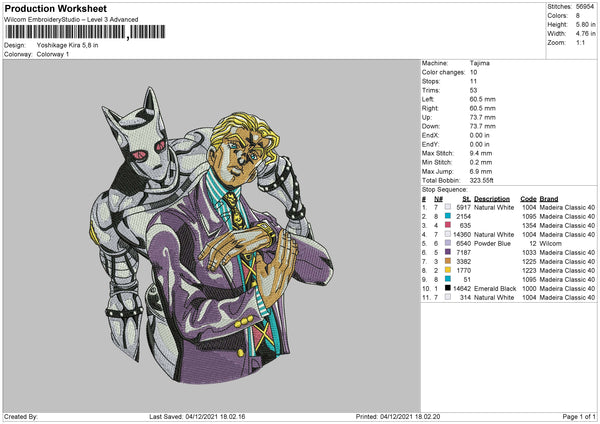Choose the purple swatch beside 7187 stitches
Screen dimensions: 600x424
coord(448,252)
